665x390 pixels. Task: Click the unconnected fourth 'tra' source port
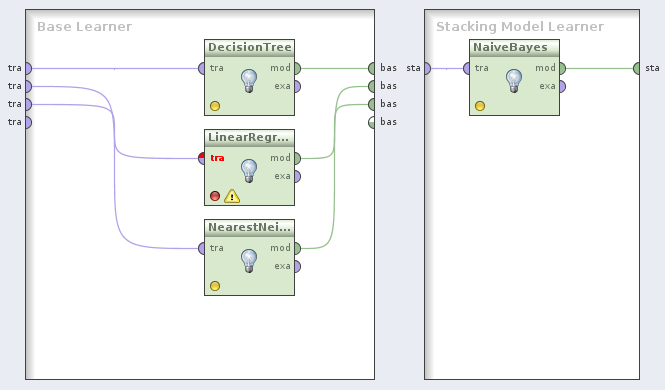pyautogui.click(x=28, y=123)
